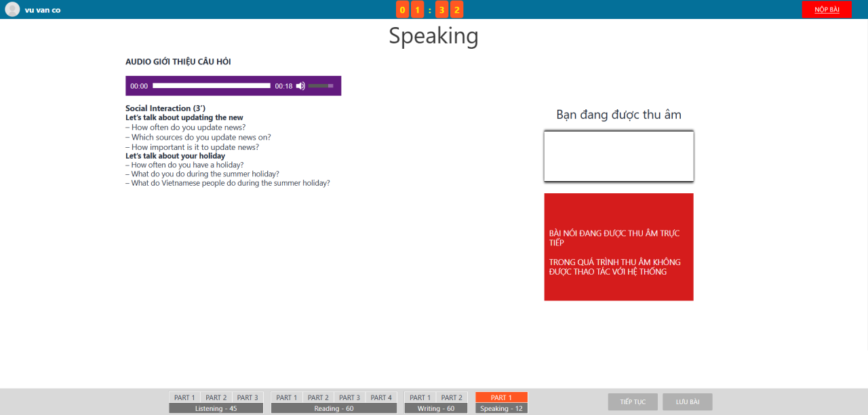Click the orange minutes digit showing 0
The height and width of the screenshot is (415, 868).
point(401,9)
